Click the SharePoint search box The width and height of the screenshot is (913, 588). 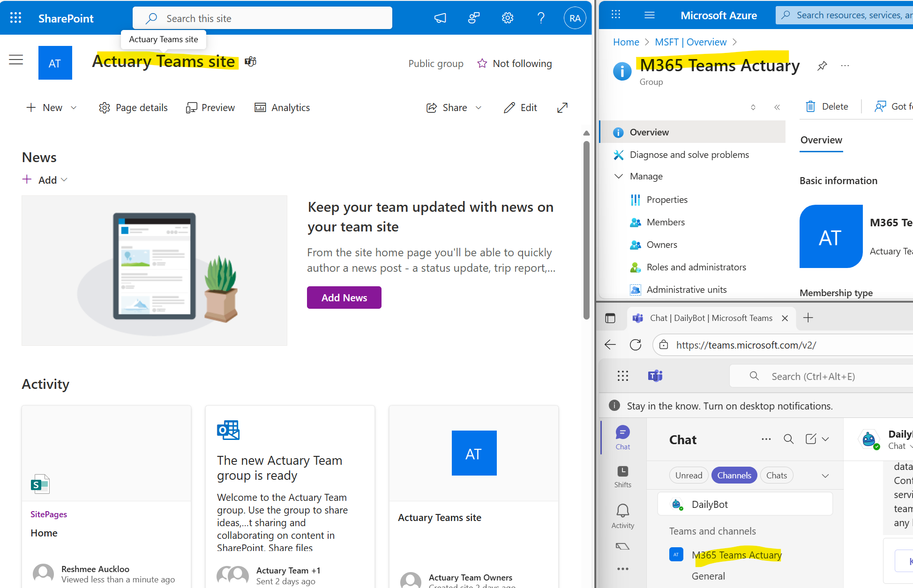pyautogui.click(x=262, y=18)
